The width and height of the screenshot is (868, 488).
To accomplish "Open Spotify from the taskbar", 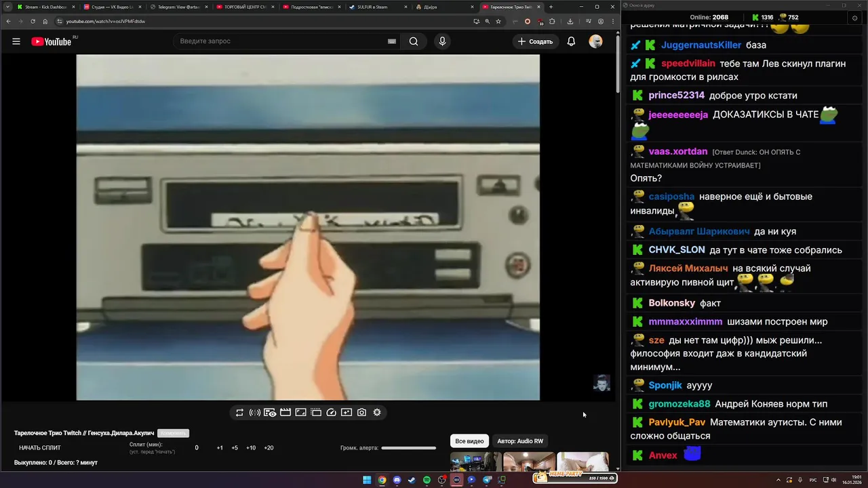I will coord(427,480).
